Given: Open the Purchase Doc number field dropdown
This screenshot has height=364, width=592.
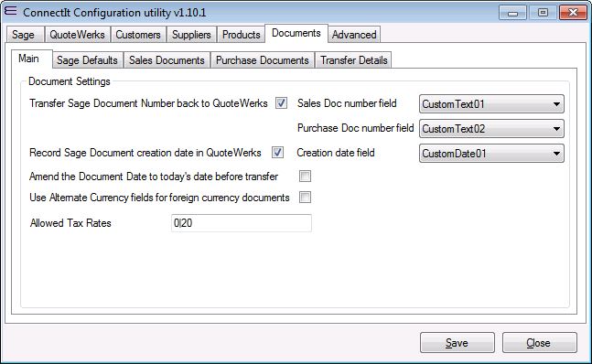Looking at the screenshot, I should pyautogui.click(x=491, y=129).
